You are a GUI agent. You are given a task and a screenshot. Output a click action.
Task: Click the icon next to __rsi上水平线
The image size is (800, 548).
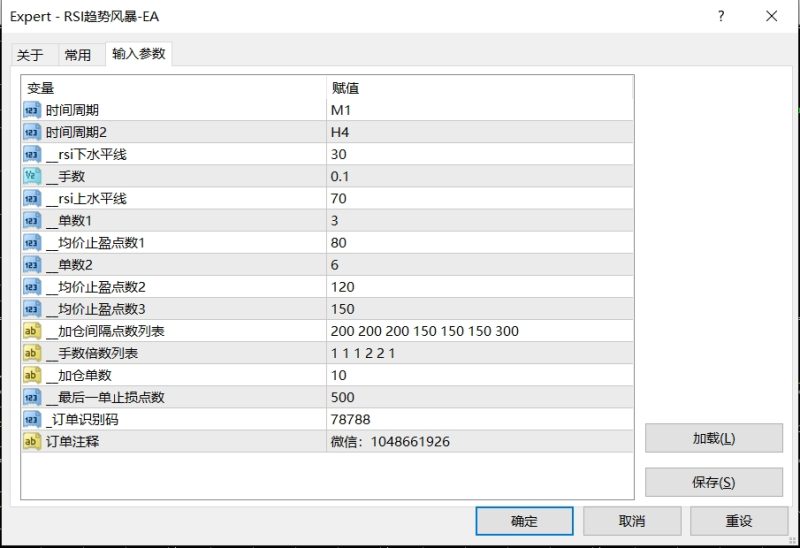32,198
